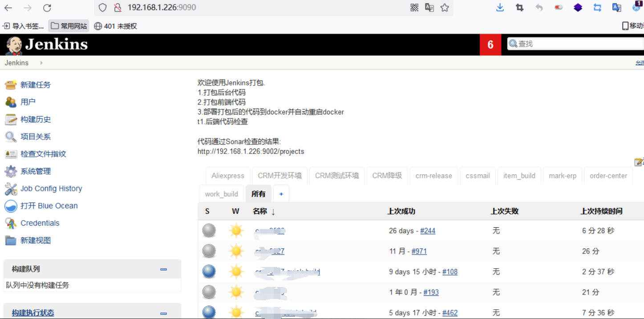Click the grey status ball in #244 row
This screenshot has width=644, height=319.
tap(209, 230)
